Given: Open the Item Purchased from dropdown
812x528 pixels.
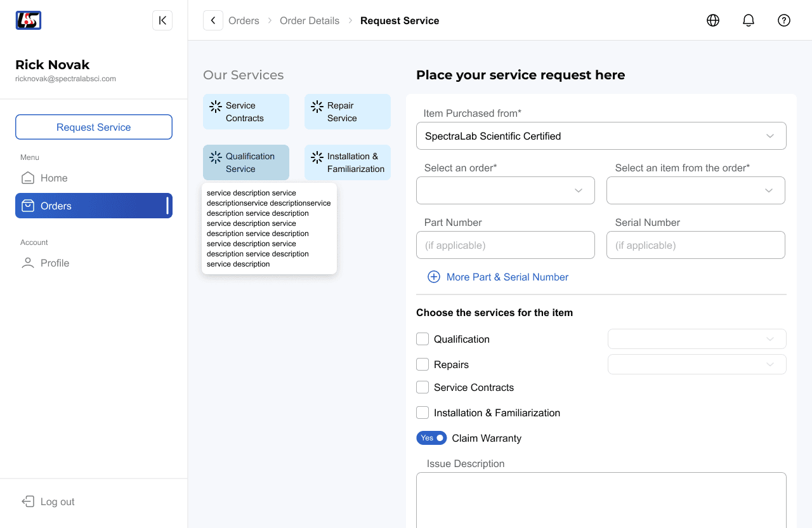Looking at the screenshot, I should pos(601,136).
